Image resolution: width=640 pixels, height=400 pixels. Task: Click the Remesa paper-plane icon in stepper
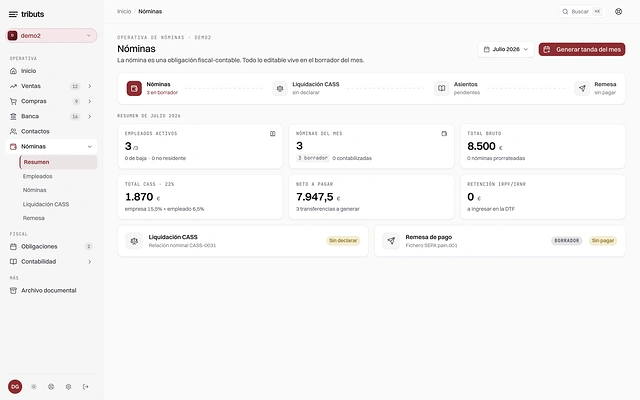coord(582,88)
